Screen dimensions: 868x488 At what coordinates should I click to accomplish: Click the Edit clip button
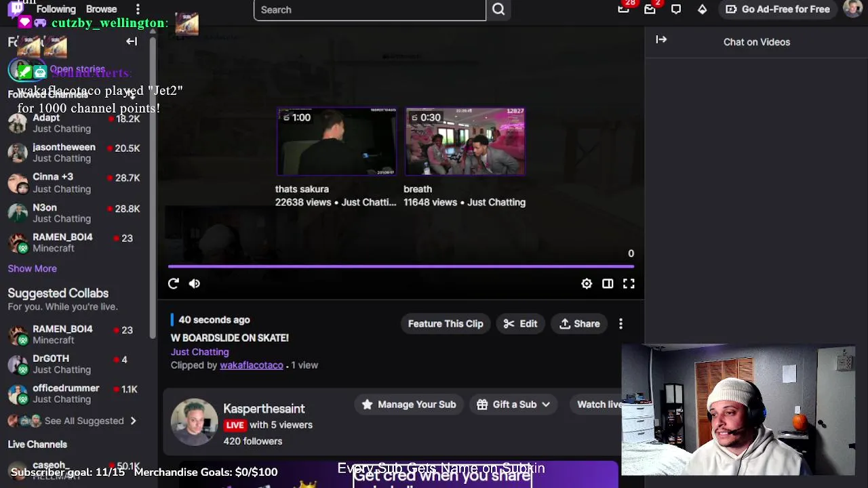[521, 324]
